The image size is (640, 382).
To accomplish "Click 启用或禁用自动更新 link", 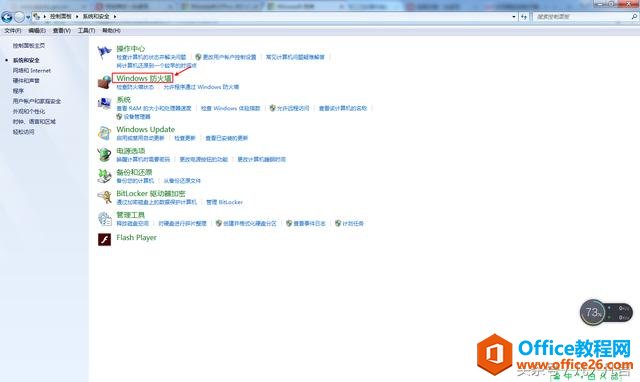I will [140, 138].
